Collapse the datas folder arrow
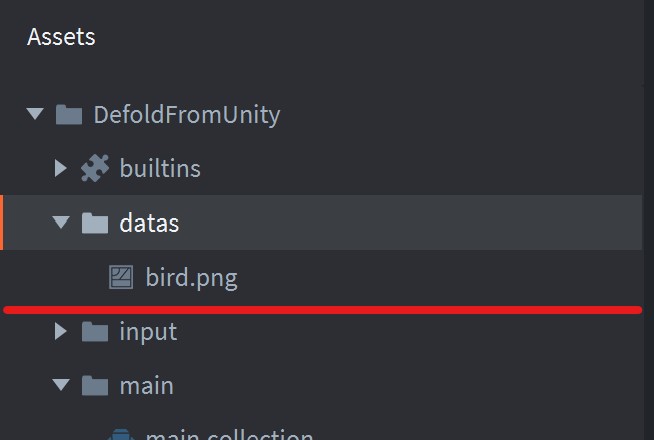Screen dimensions: 654x440 coord(61,222)
